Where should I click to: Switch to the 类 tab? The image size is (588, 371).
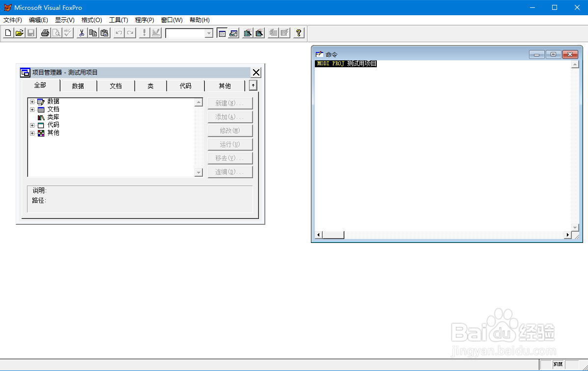click(150, 86)
